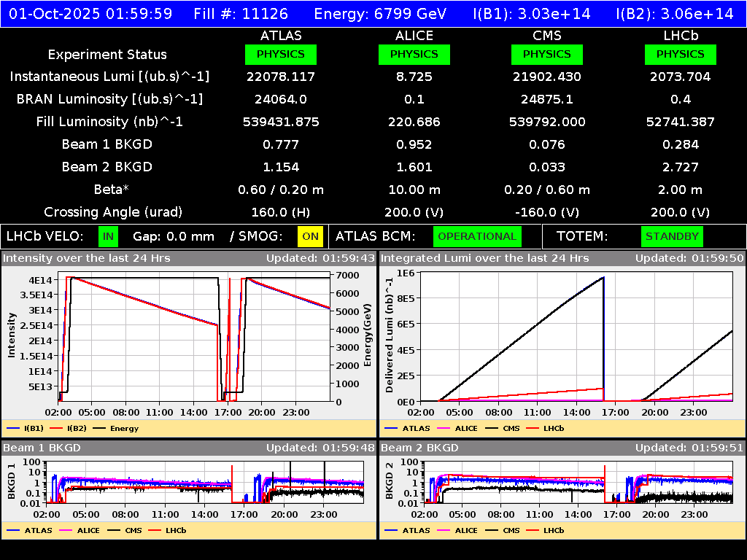Click the ATLAS PHYSICS status indicator
The height and width of the screenshot is (560, 747).
point(281,54)
